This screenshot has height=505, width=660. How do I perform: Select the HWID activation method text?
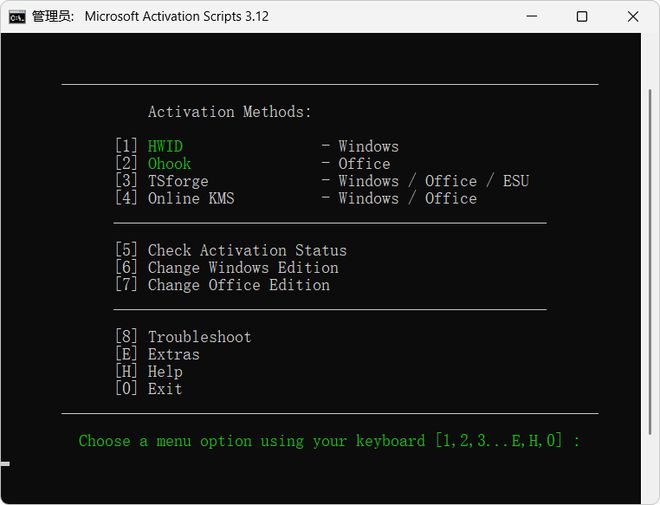[165, 146]
